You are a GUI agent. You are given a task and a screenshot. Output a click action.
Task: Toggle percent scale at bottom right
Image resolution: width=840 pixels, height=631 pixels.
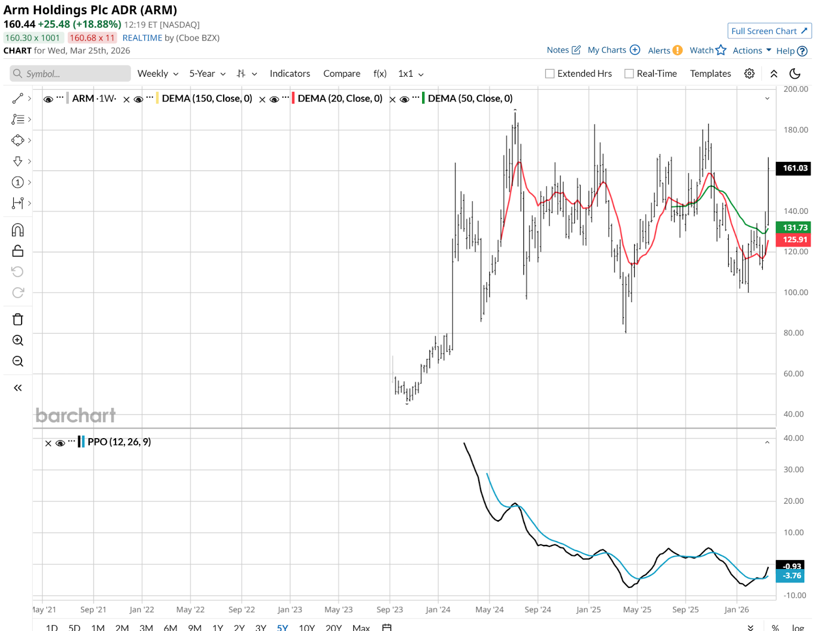775,627
